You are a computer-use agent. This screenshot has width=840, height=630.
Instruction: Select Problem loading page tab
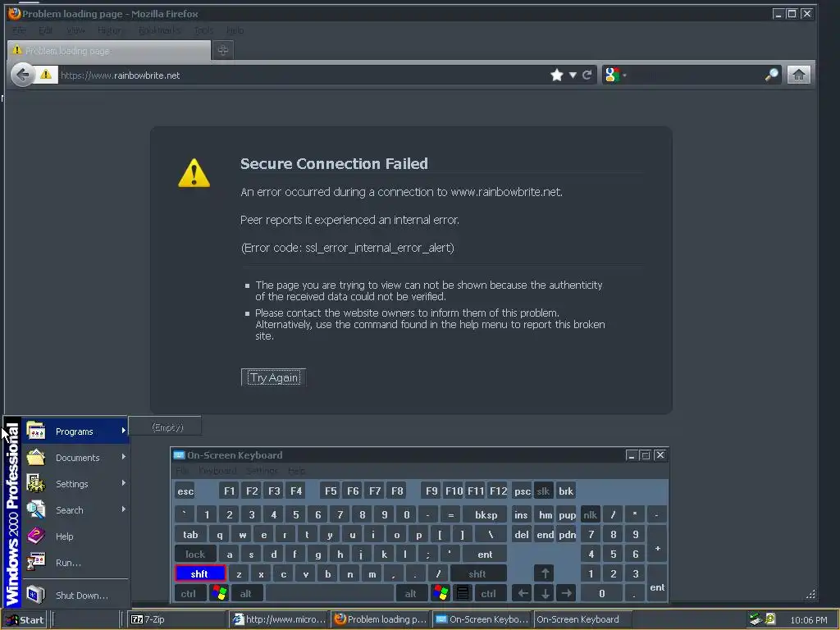pos(109,50)
